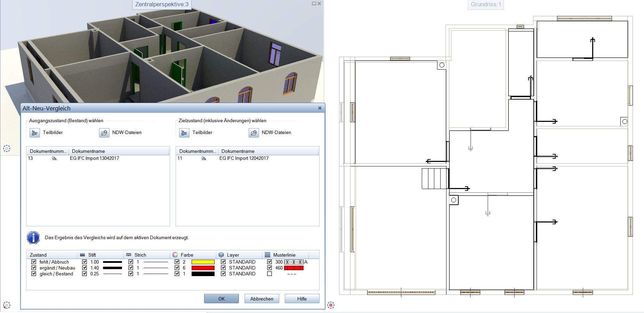Open Teilbilder selection for Ausgangszustand
The height and width of the screenshot is (313, 644).
(35, 133)
